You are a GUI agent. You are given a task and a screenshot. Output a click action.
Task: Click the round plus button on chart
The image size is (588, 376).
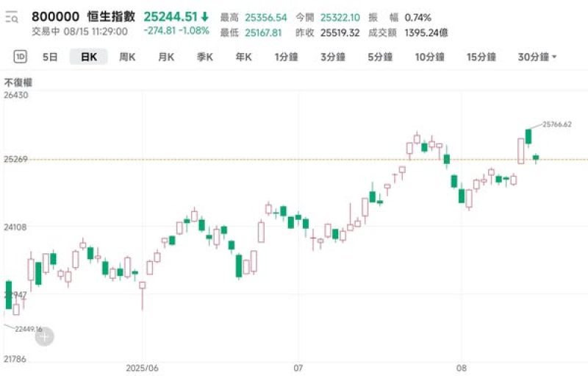coord(44,337)
